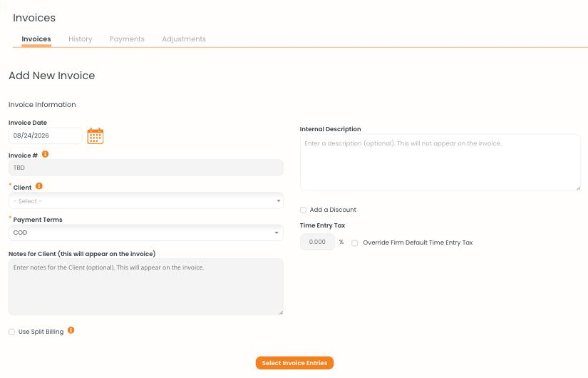588x378 pixels.
Task: Click the Select Invoice Entries button
Action: click(x=295, y=363)
